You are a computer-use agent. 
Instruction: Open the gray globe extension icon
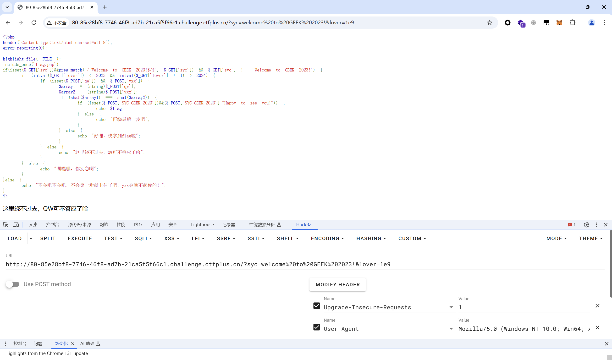[534, 22]
